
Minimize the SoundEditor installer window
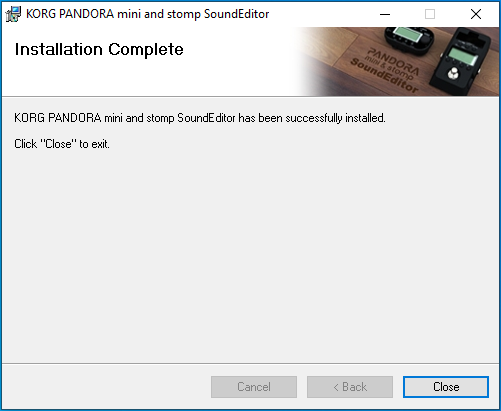pyautogui.click(x=385, y=14)
